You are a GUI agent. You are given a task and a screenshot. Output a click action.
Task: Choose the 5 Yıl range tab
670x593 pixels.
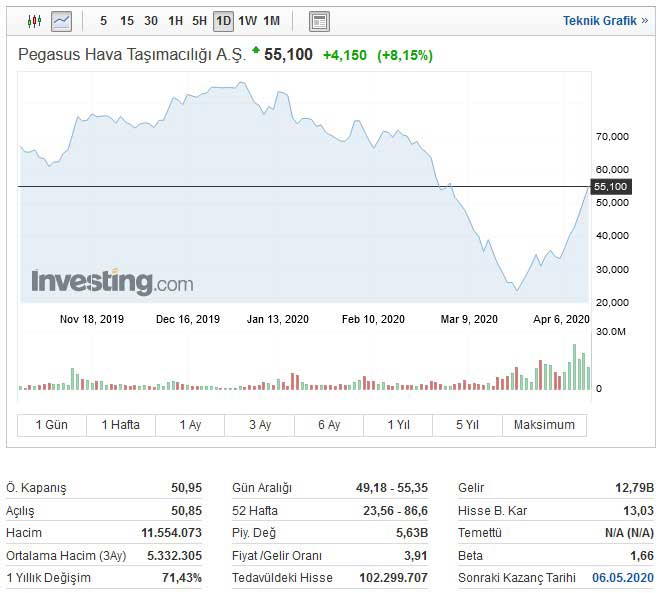point(467,425)
